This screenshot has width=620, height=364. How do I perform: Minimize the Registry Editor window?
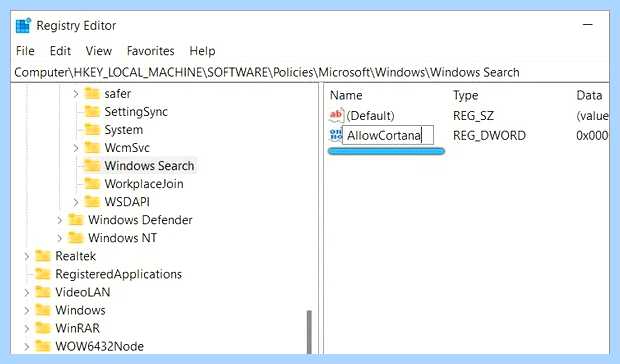pyautogui.click(x=588, y=25)
